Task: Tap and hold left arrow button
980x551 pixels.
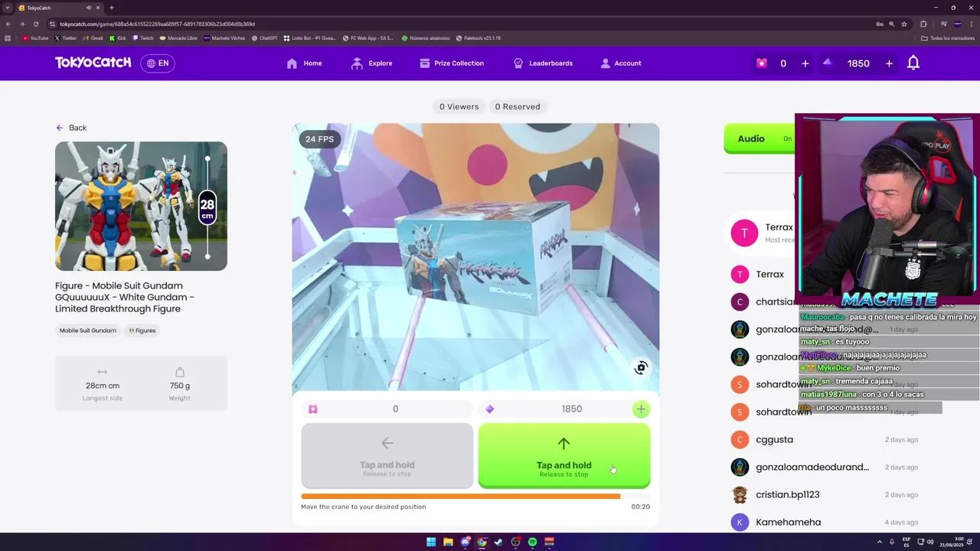Action: coord(387,456)
